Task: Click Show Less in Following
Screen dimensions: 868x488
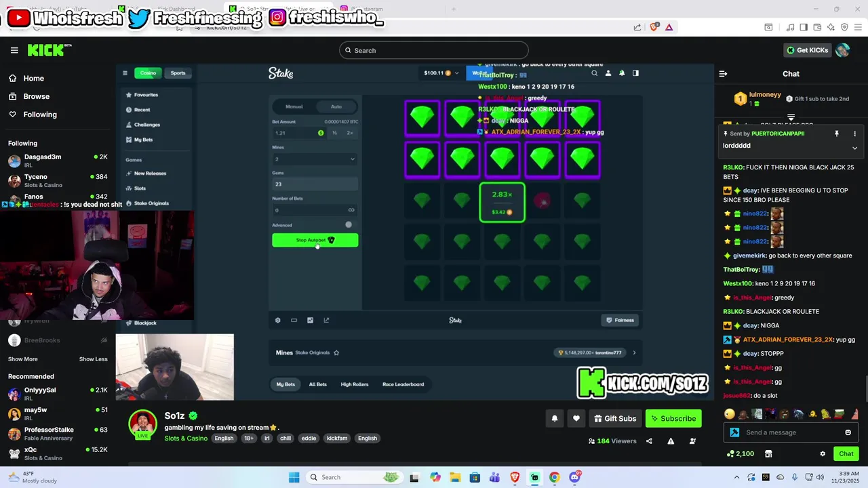Action: pyautogui.click(x=94, y=359)
